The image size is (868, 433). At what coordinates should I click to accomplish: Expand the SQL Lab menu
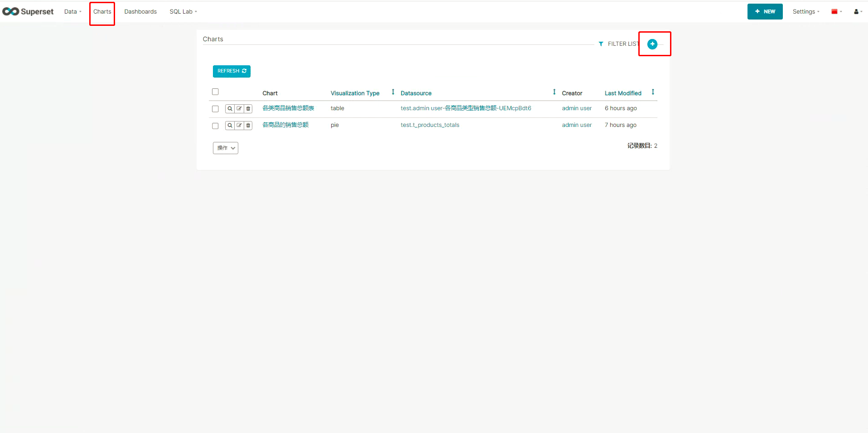click(x=183, y=12)
